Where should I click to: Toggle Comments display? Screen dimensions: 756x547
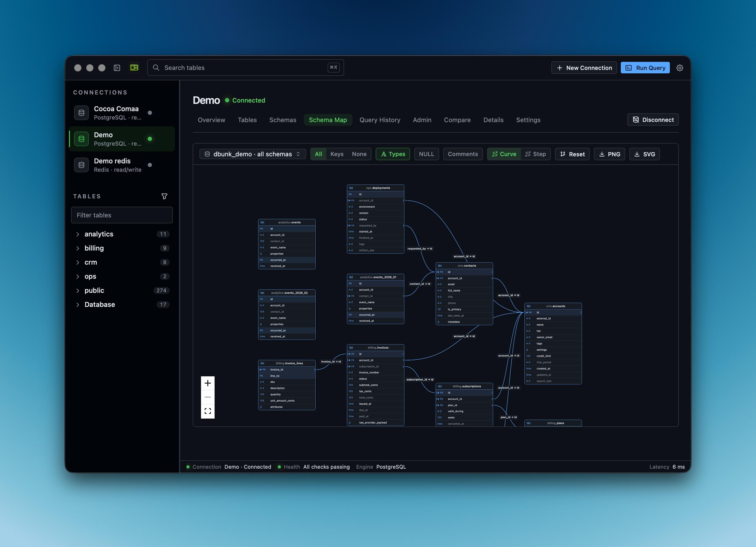pos(463,154)
